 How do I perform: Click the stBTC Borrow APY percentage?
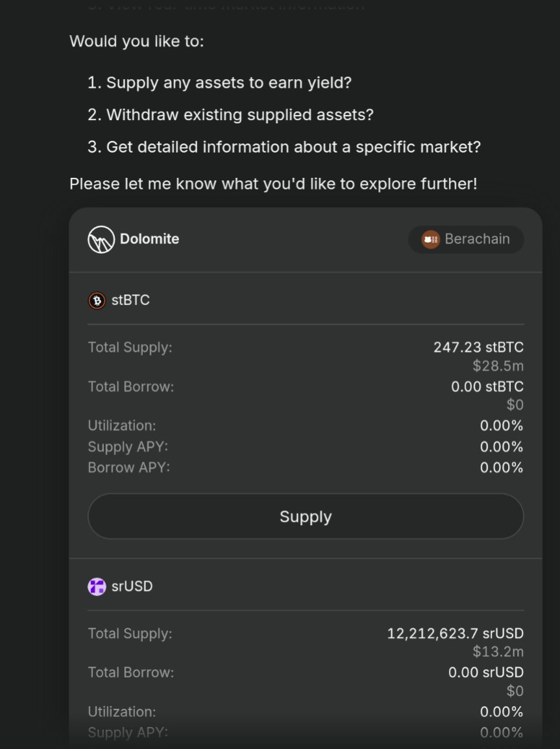pyautogui.click(x=502, y=467)
